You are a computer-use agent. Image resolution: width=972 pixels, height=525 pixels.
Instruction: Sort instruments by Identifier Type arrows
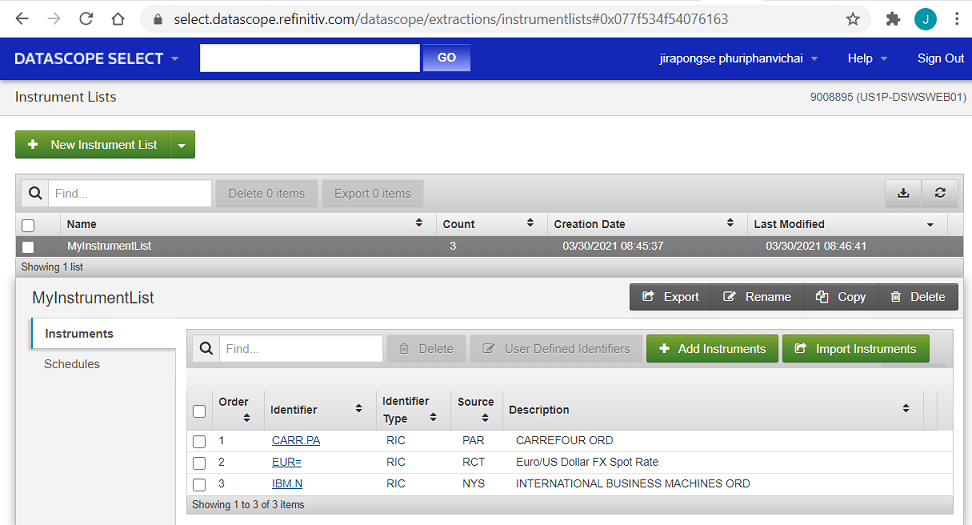[x=433, y=418]
